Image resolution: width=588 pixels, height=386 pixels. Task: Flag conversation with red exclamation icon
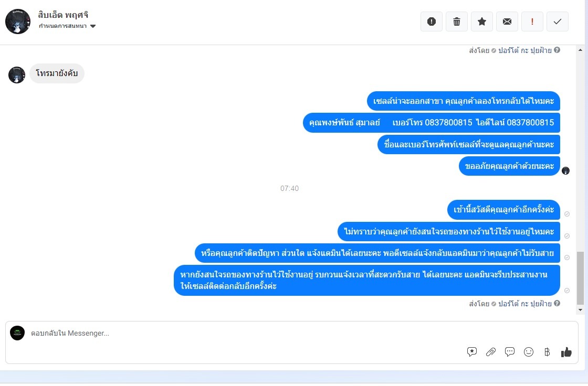[x=532, y=22]
